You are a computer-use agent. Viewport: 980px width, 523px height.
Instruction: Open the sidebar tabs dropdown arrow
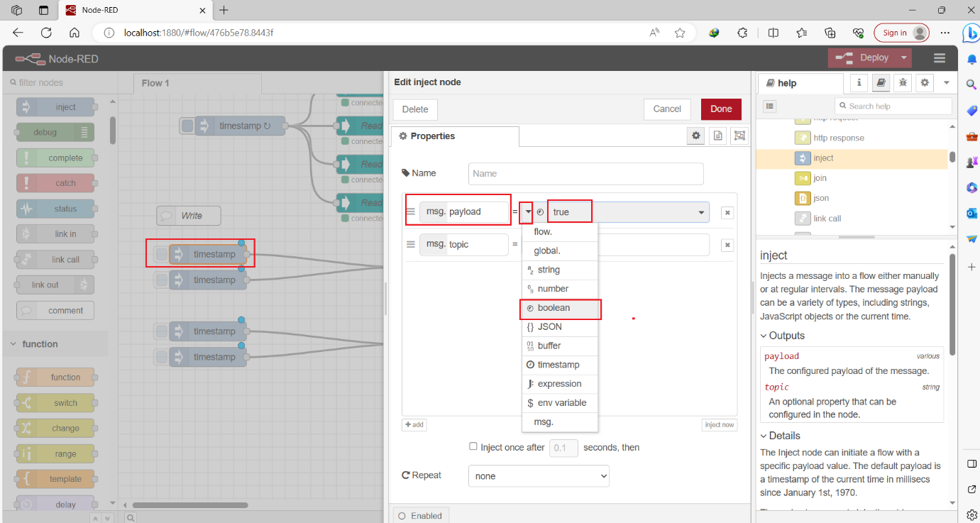(x=947, y=83)
